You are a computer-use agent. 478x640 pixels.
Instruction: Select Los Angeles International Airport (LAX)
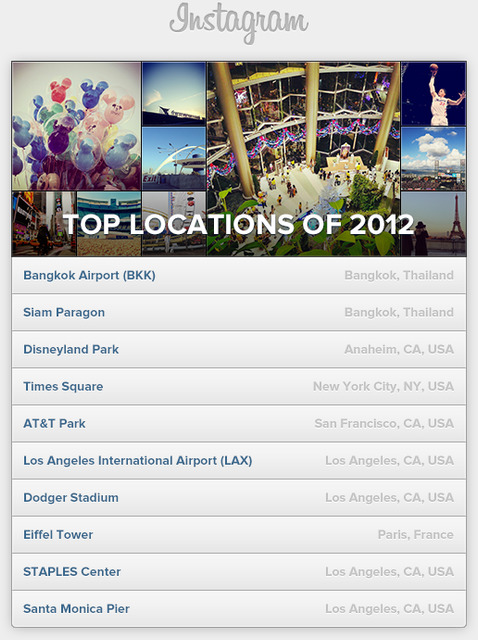coord(239,461)
